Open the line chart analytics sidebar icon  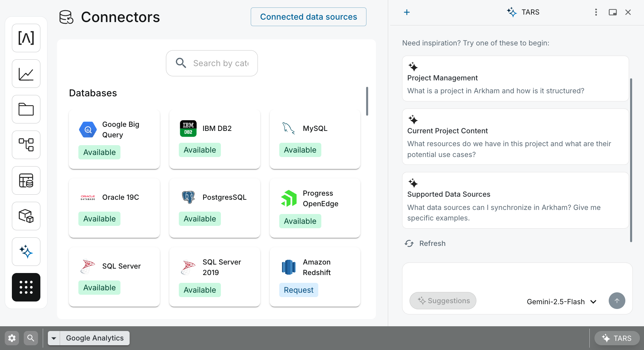[x=26, y=74]
